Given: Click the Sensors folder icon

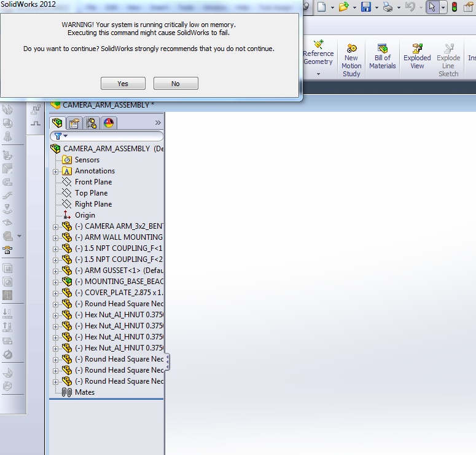Looking at the screenshot, I should point(67,160).
